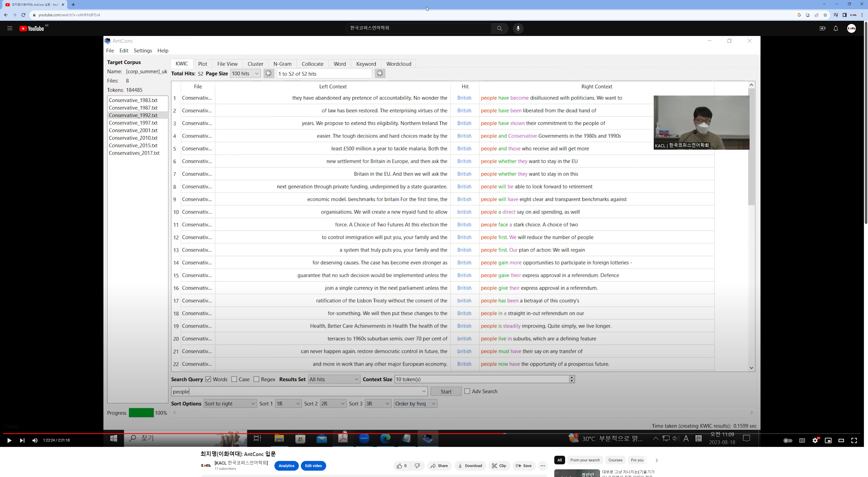868x477 pixels.
Task: Open the Results Set All hits dropdown
Action: (x=334, y=379)
